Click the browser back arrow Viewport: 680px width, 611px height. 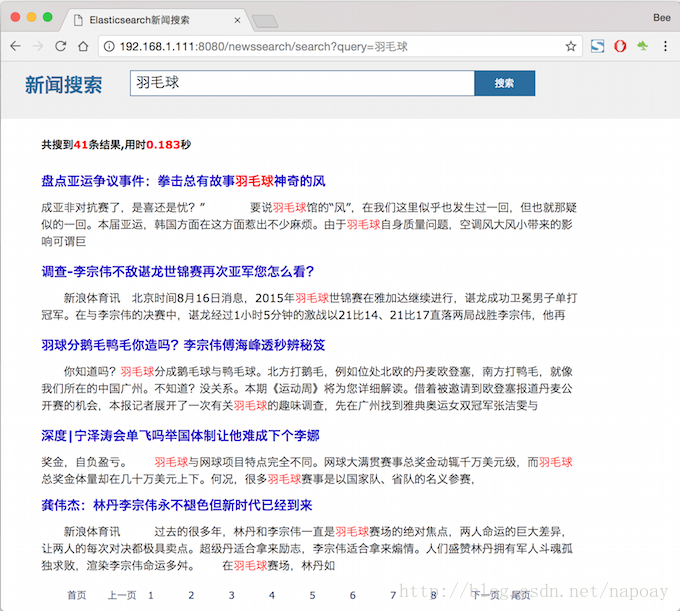15,47
